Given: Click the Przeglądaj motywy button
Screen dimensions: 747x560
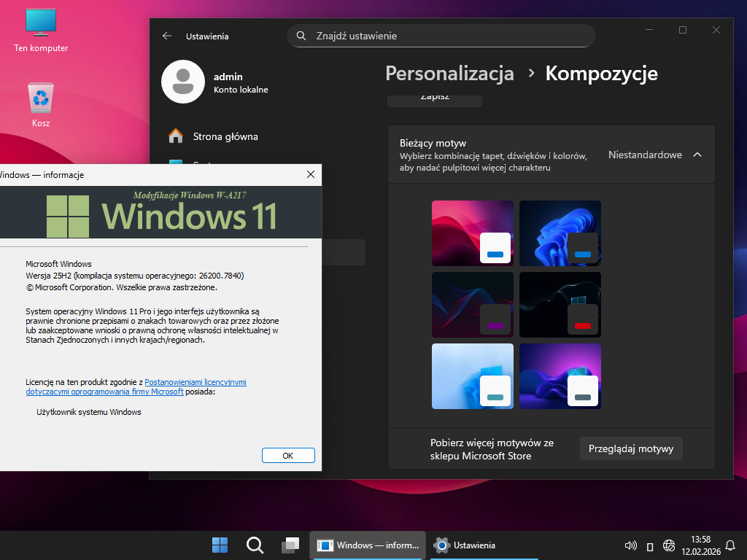Looking at the screenshot, I should pos(631,448).
